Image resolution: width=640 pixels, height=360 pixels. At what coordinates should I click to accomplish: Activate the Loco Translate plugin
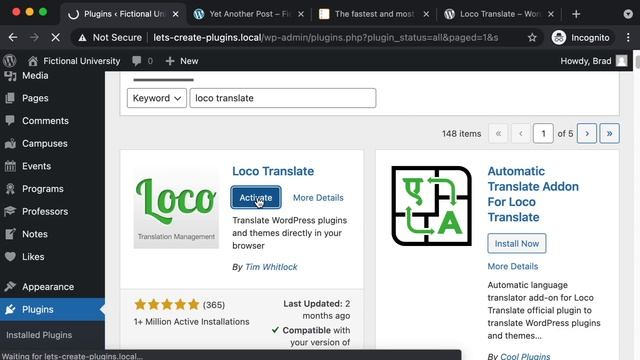[256, 198]
